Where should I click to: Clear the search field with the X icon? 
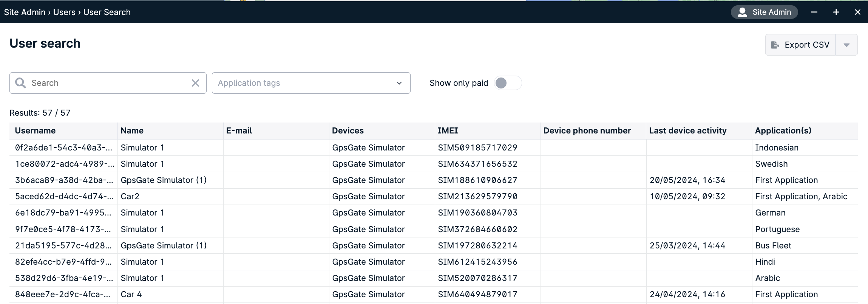pyautogui.click(x=195, y=83)
